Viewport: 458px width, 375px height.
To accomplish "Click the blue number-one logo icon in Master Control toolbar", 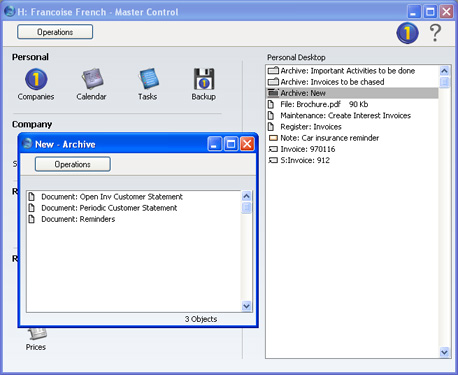I will tap(407, 33).
